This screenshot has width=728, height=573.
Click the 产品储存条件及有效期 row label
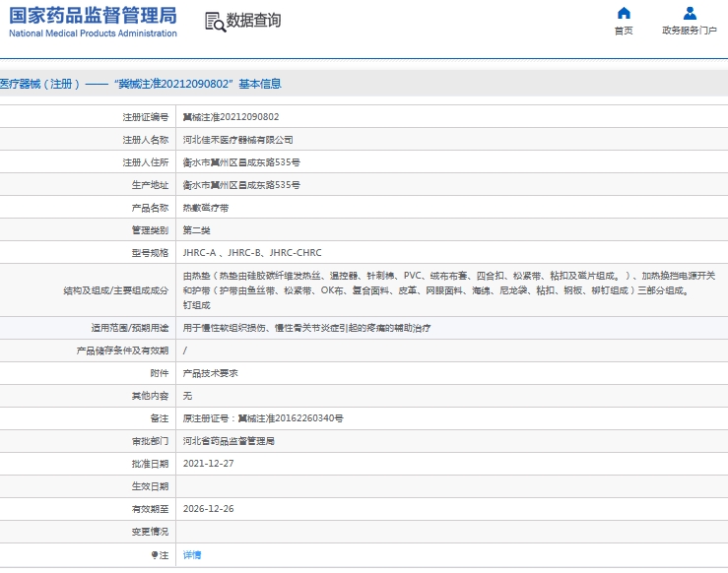click(122, 350)
